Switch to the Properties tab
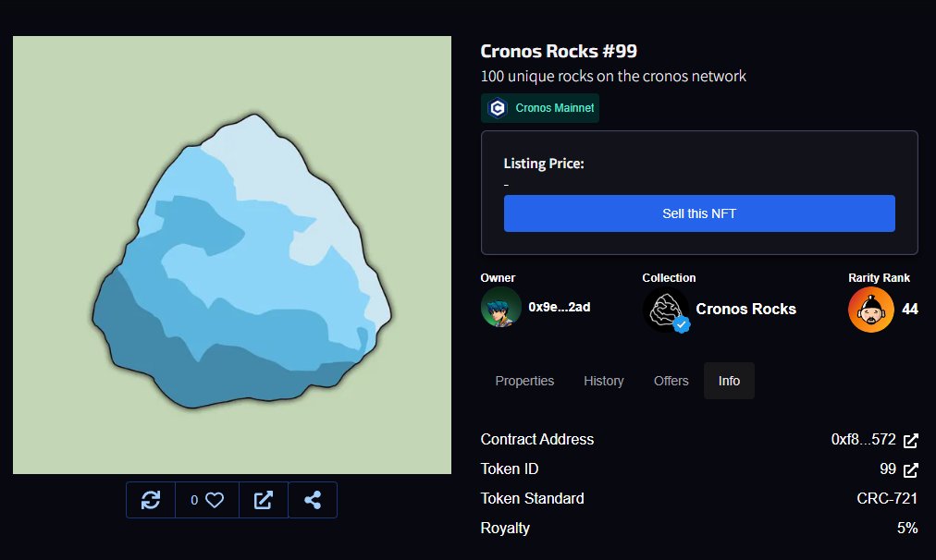 [524, 380]
